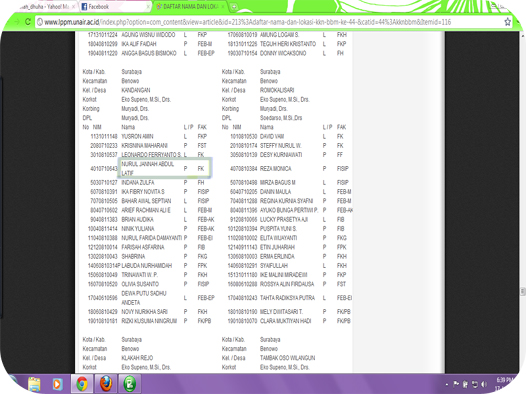
Task: Select the name TEGUH HERI KRISTANTO
Action: (288, 44)
